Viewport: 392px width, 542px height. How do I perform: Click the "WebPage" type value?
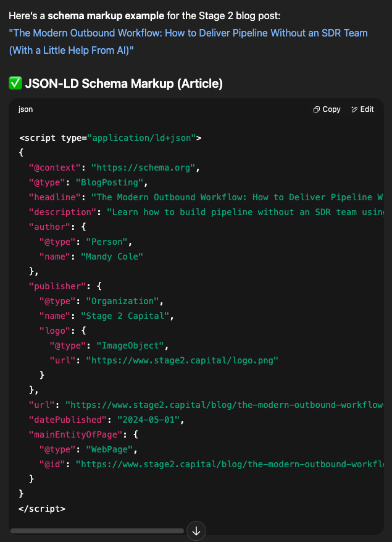[109, 449]
